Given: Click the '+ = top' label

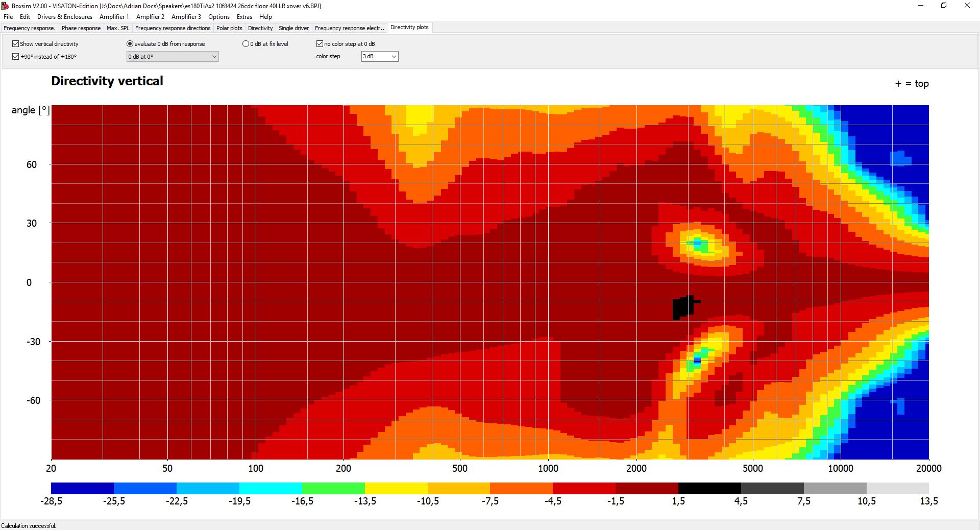Looking at the screenshot, I should coord(912,84).
